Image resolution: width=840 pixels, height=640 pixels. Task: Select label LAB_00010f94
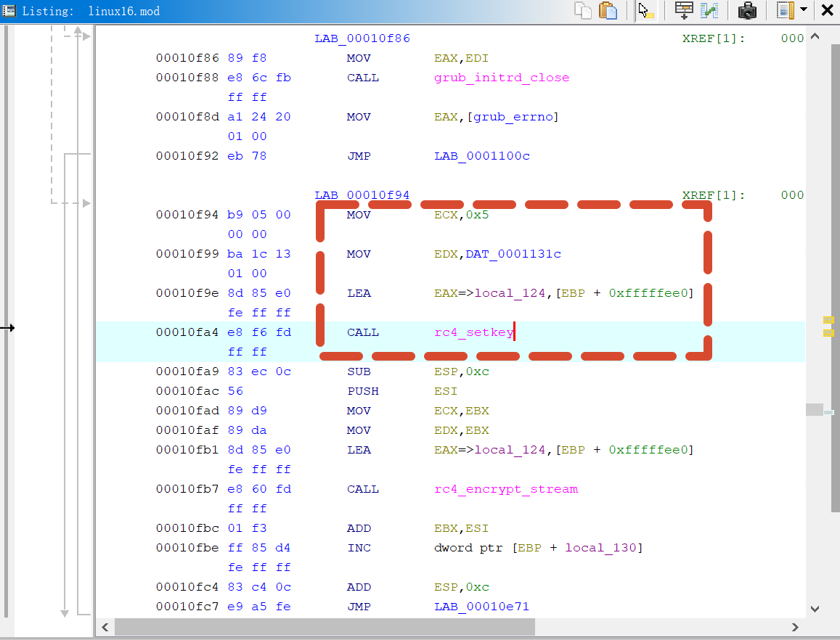pyautogui.click(x=362, y=195)
